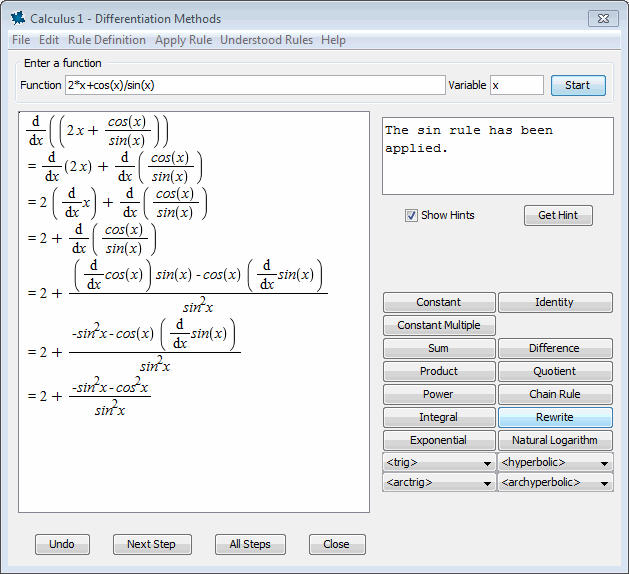Click into the Function input field

click(x=255, y=85)
